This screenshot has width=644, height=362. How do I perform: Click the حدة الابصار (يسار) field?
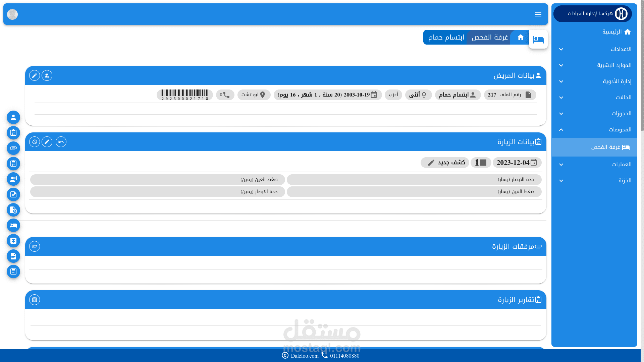pyautogui.click(x=414, y=180)
